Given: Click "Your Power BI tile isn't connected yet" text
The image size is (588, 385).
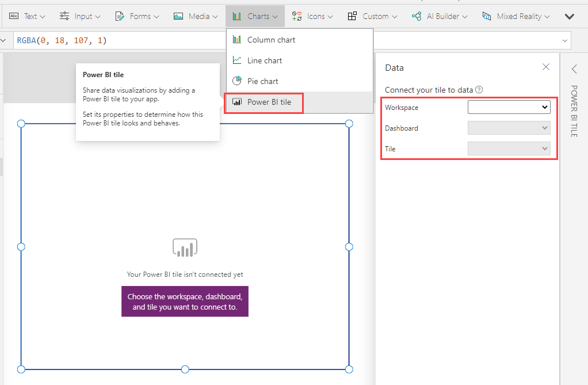Looking at the screenshot, I should click(185, 275).
